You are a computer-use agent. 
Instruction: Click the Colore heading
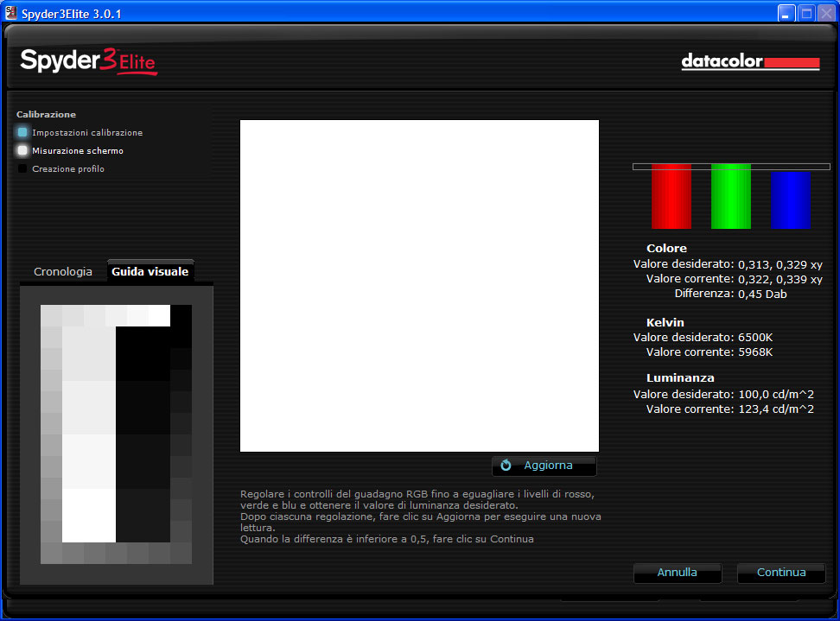[x=666, y=249]
